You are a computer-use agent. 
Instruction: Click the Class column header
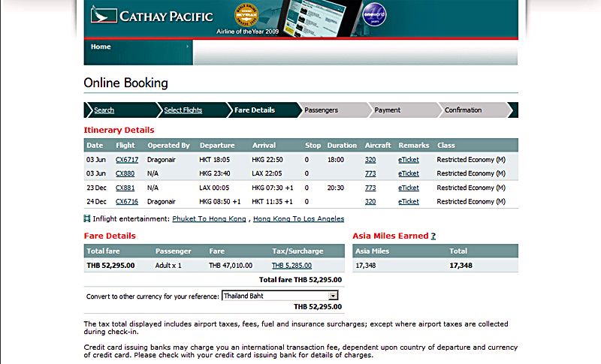(x=446, y=146)
